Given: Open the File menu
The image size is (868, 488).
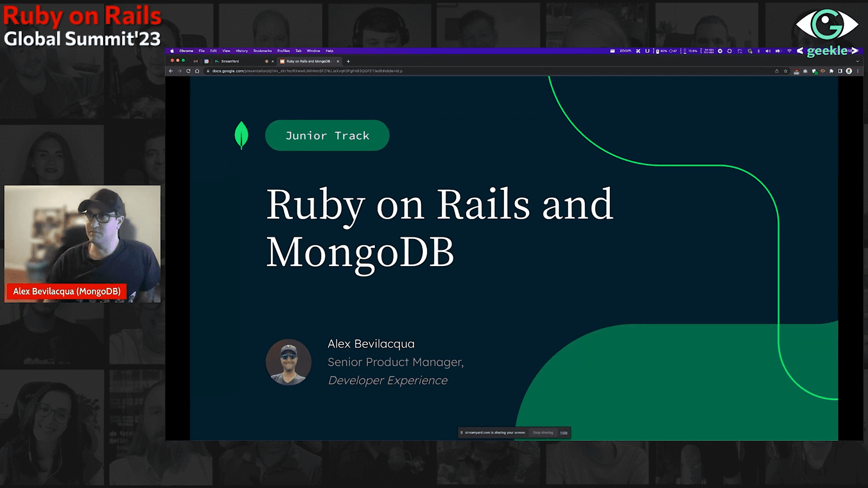Looking at the screenshot, I should (x=202, y=51).
